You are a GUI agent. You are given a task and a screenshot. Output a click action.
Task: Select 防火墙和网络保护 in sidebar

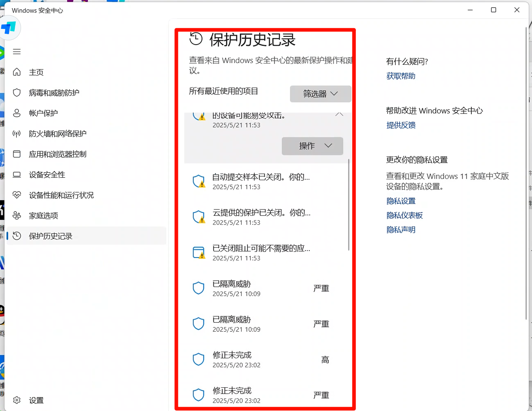[86, 134]
